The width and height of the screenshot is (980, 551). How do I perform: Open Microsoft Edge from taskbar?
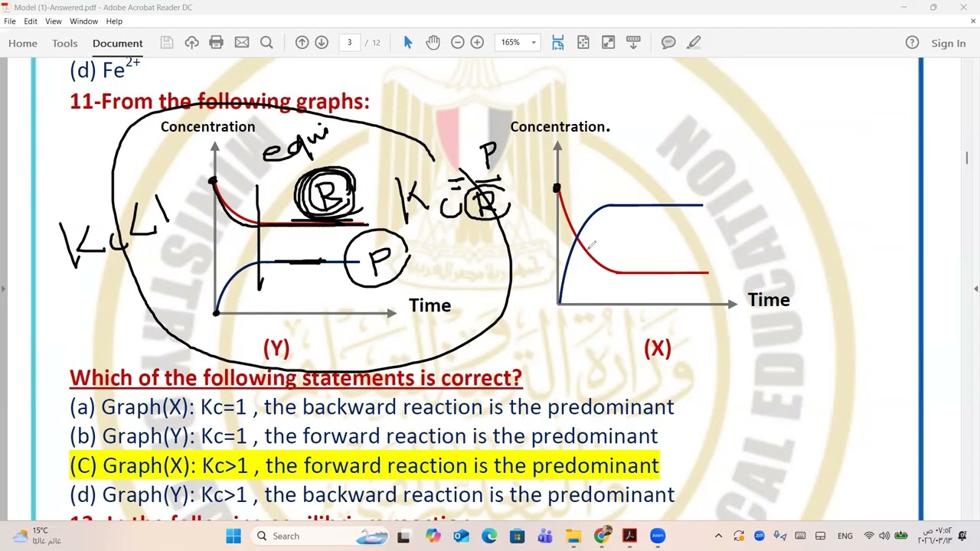[489, 536]
